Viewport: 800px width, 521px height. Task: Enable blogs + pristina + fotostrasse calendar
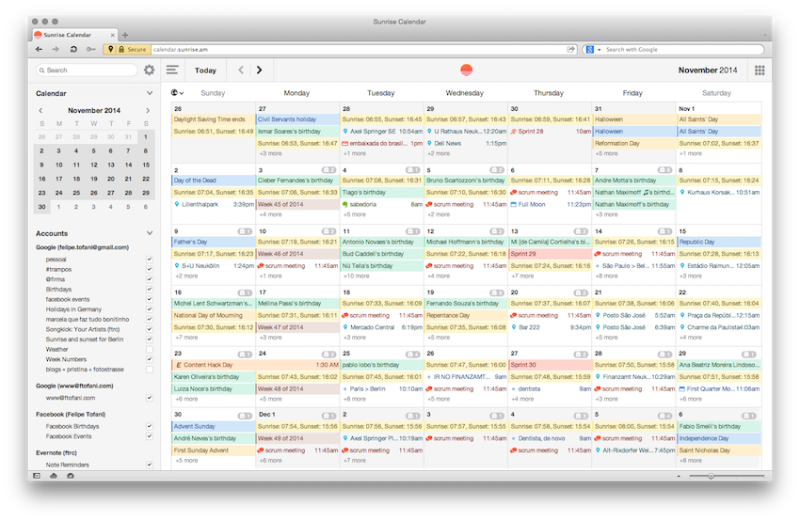(149, 369)
